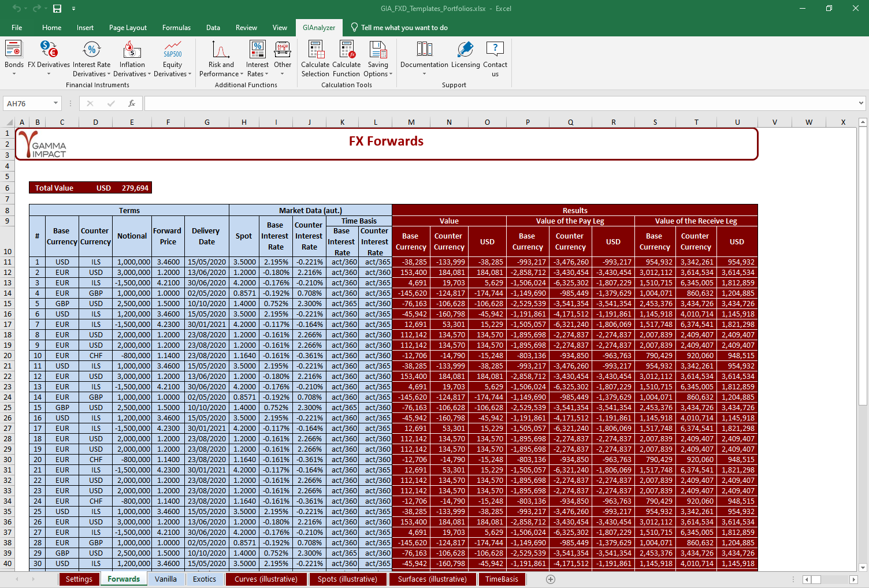The image size is (869, 588).
Task: Open Saving Options
Action: click(x=378, y=58)
